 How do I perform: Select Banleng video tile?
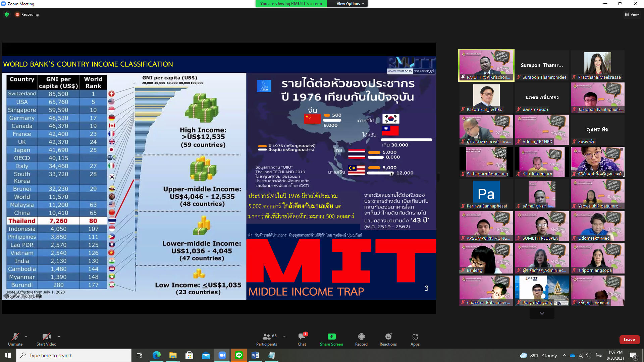(x=486, y=258)
